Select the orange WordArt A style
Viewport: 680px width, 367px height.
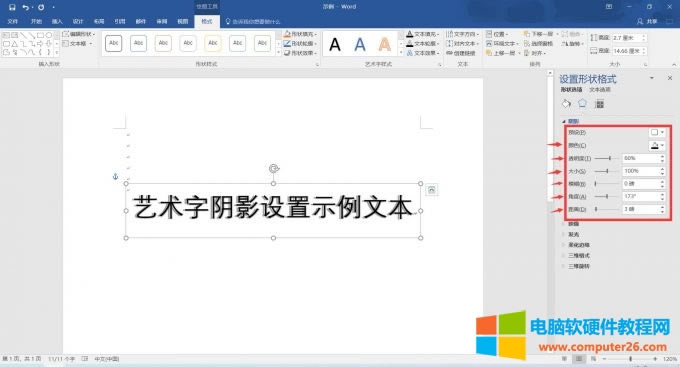coord(385,44)
